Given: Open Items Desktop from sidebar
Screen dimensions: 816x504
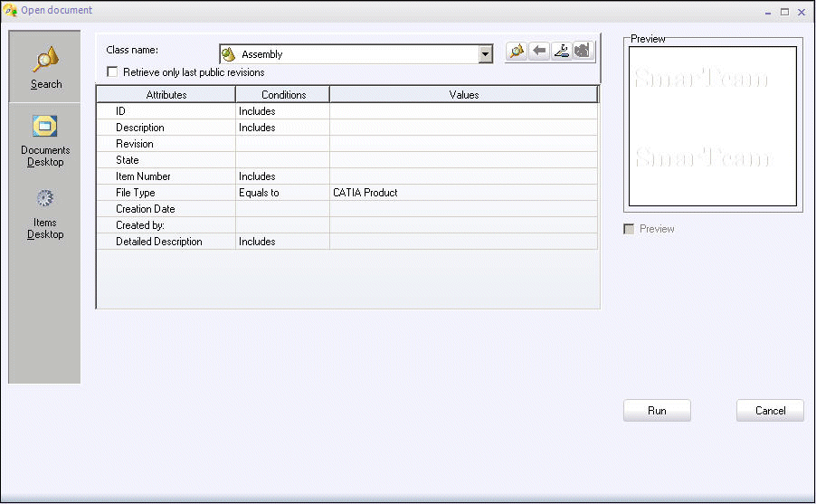Looking at the screenshot, I should pyautogui.click(x=45, y=214).
